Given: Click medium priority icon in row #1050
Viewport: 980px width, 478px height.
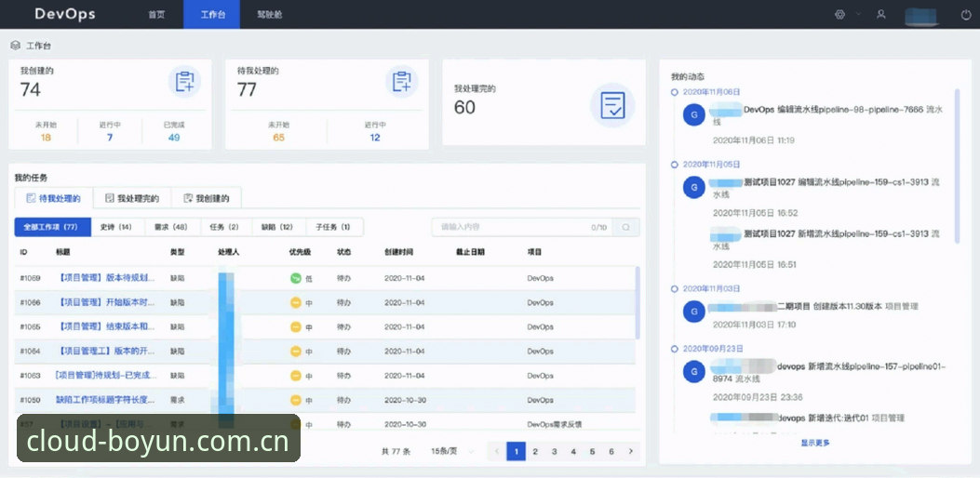Looking at the screenshot, I should (296, 400).
